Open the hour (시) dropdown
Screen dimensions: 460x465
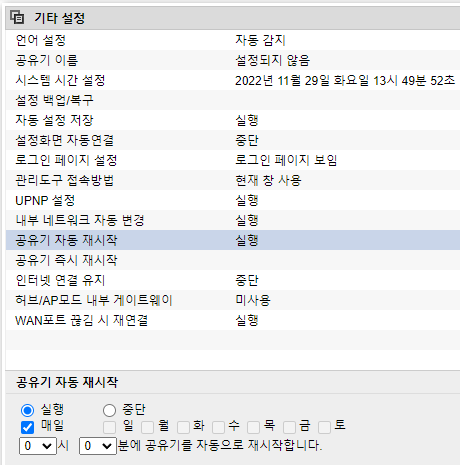click(38, 446)
